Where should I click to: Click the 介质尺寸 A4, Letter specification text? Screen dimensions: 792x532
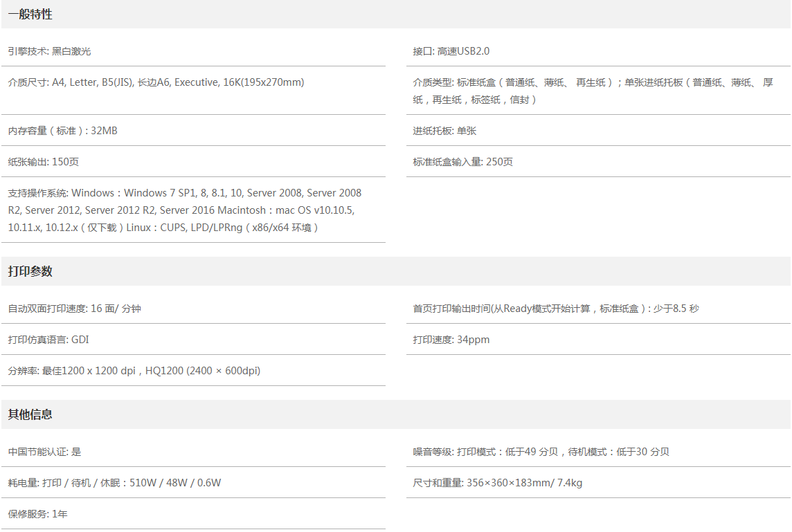point(156,82)
